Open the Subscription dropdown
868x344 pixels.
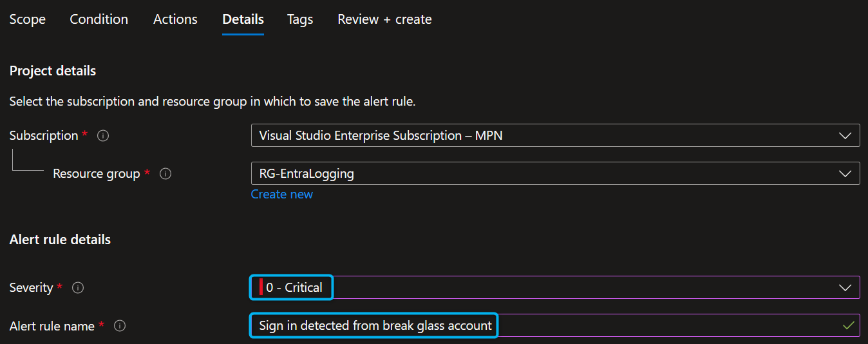[554, 135]
